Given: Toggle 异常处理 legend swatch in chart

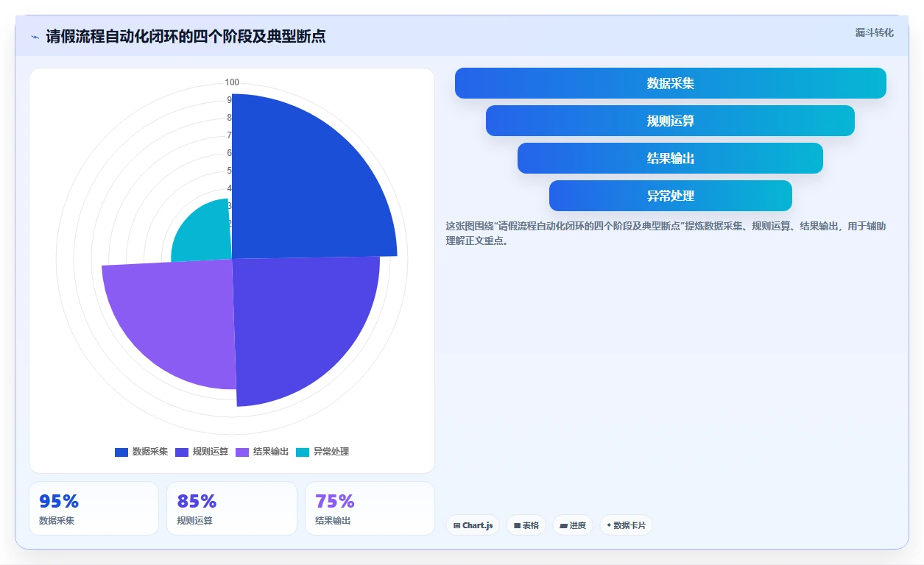Looking at the screenshot, I should coord(303,452).
